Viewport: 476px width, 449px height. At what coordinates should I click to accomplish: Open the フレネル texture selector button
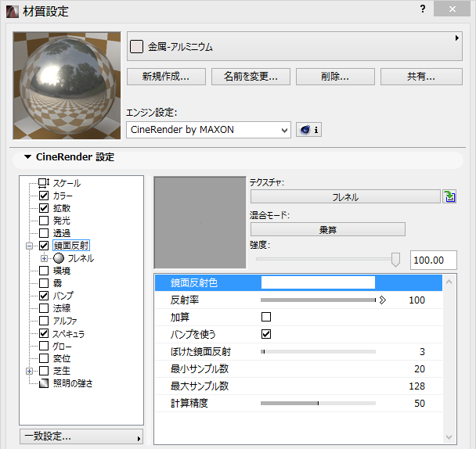(x=345, y=196)
